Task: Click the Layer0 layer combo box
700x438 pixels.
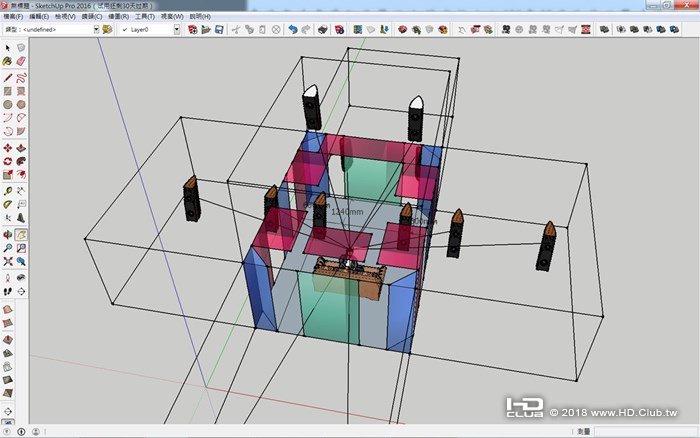Action: click(x=150, y=29)
